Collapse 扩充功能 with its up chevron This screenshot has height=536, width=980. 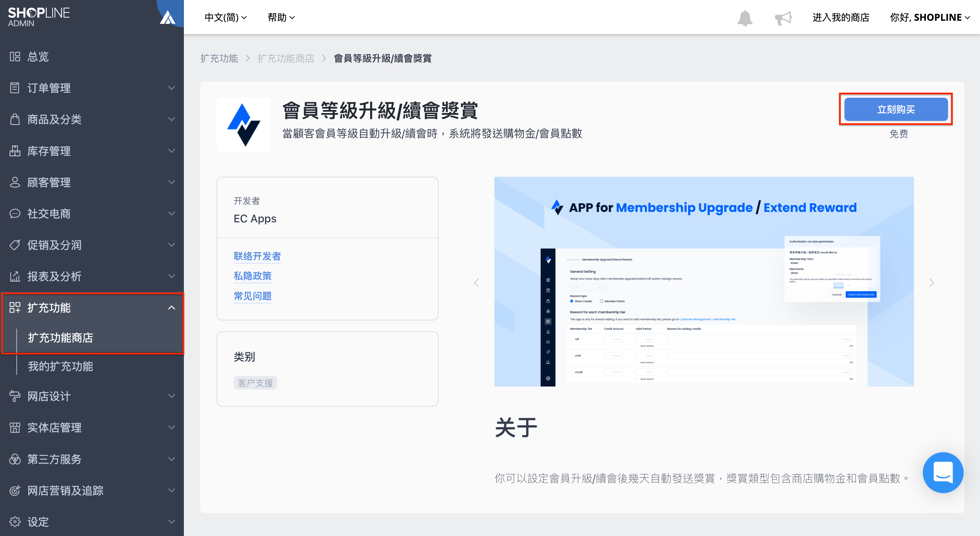click(172, 308)
